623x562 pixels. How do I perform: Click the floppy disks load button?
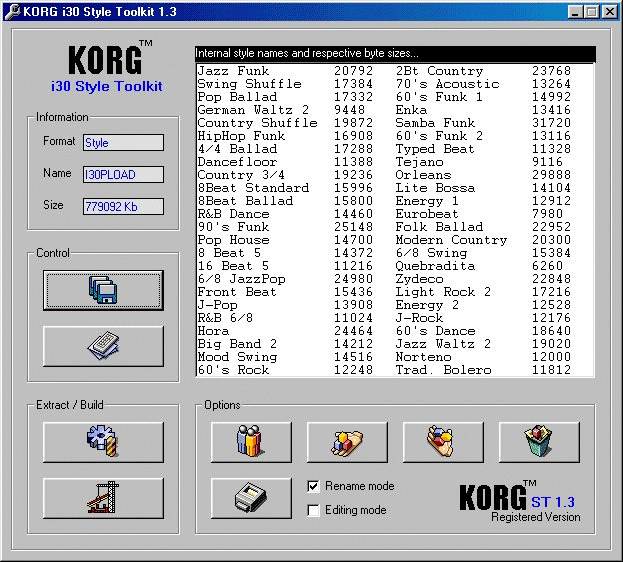tap(103, 291)
